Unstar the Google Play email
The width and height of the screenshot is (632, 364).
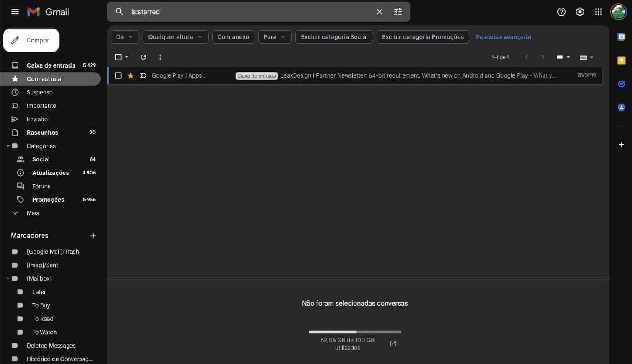click(x=130, y=75)
